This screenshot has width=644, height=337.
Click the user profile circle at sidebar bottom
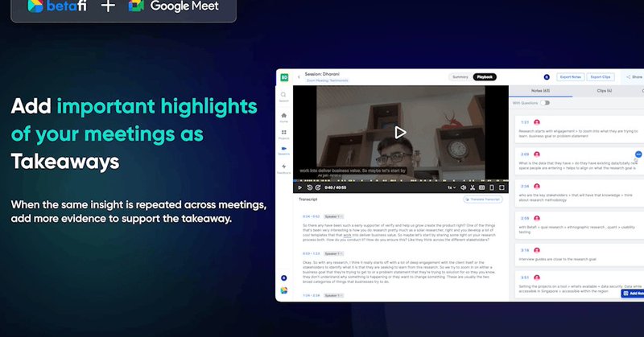(x=284, y=278)
